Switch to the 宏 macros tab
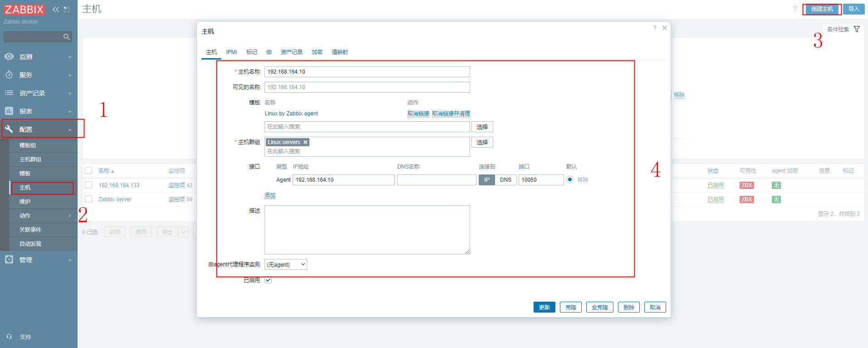This screenshot has height=348, width=868. (x=269, y=52)
